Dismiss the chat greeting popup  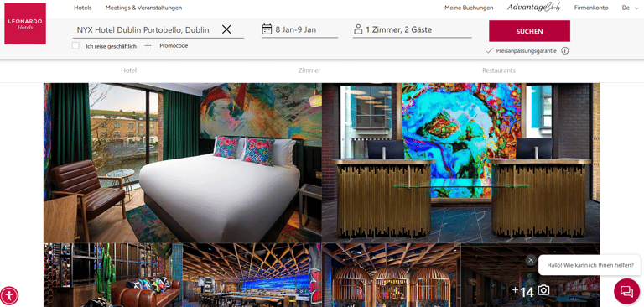tap(531, 260)
